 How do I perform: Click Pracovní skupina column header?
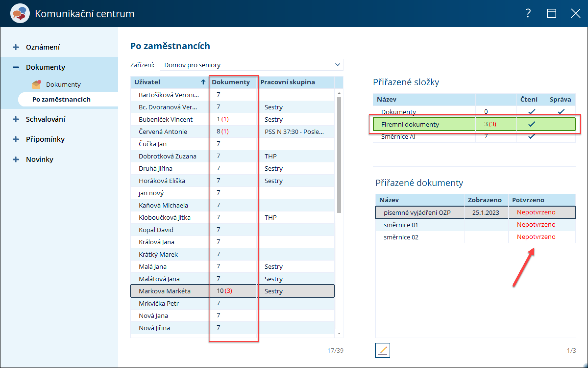[x=287, y=82]
